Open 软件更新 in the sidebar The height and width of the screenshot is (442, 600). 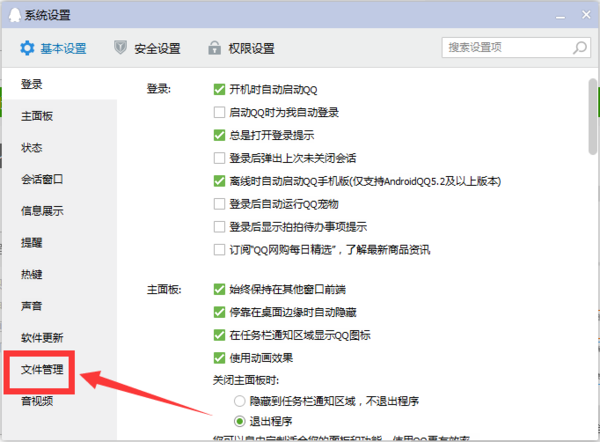point(59,338)
